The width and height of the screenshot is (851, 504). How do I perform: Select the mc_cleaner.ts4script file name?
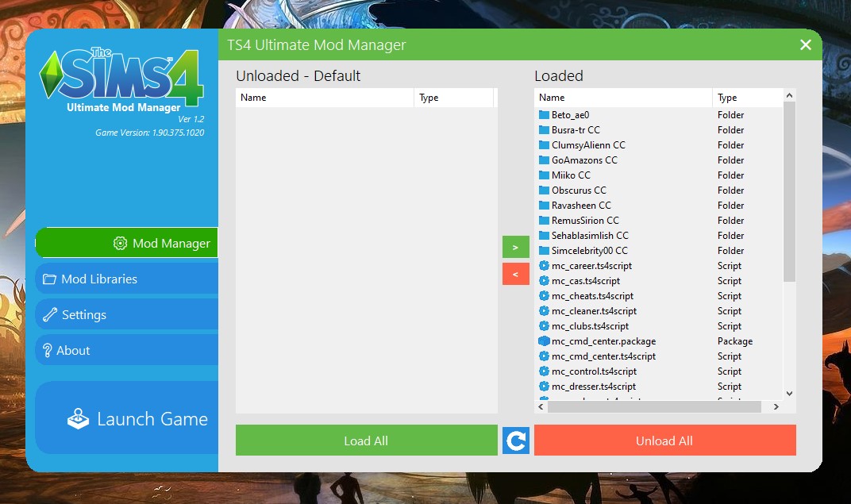point(595,311)
